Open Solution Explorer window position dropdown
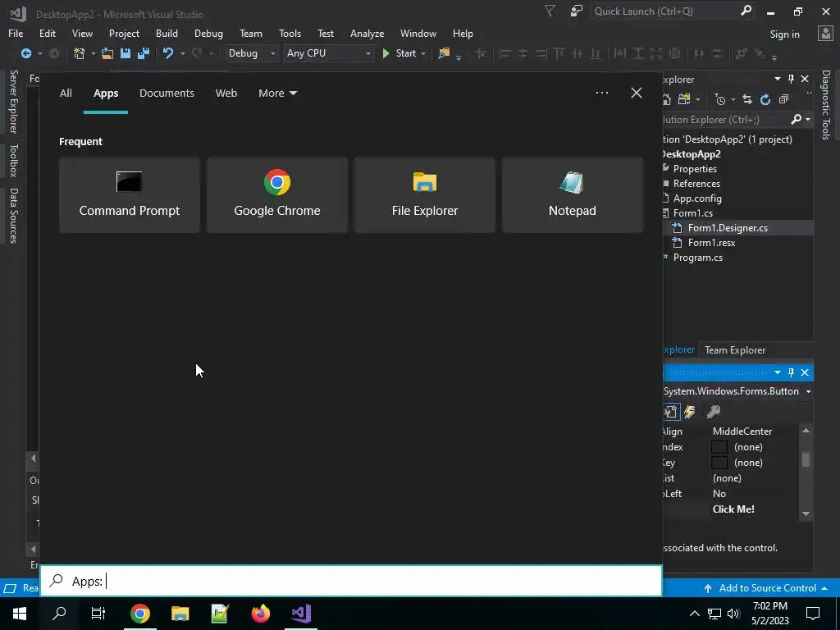840x630 pixels. pyautogui.click(x=778, y=80)
